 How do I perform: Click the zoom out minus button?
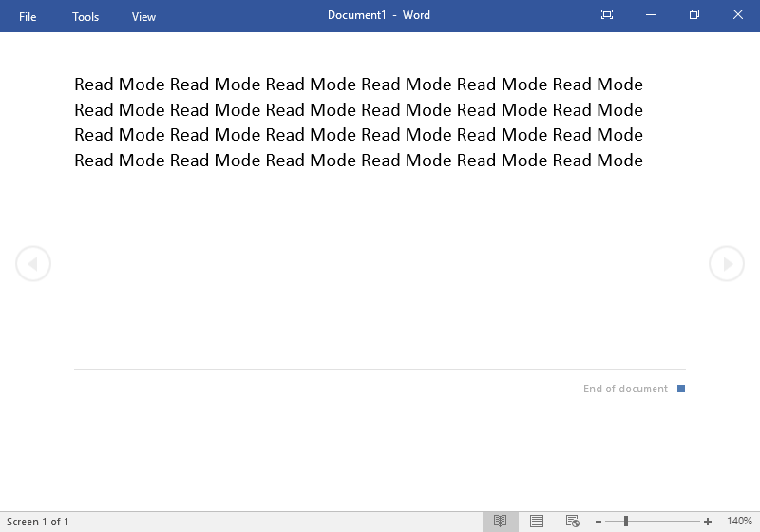coord(598,522)
